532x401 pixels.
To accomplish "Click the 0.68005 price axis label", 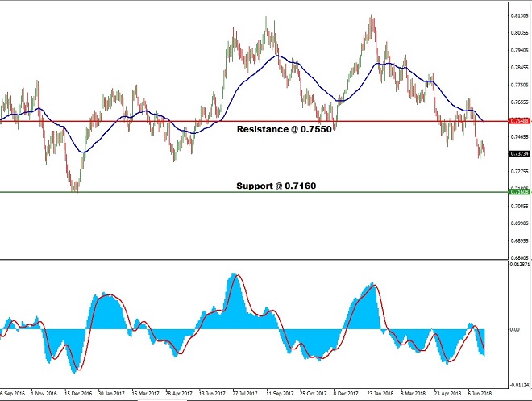I will click(519, 257).
